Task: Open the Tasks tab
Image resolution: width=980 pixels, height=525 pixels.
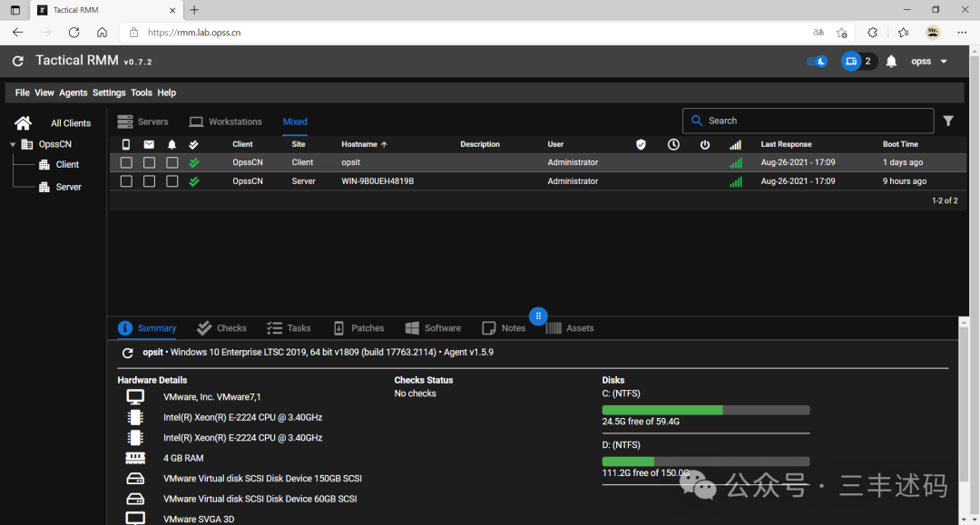Action: click(x=289, y=327)
